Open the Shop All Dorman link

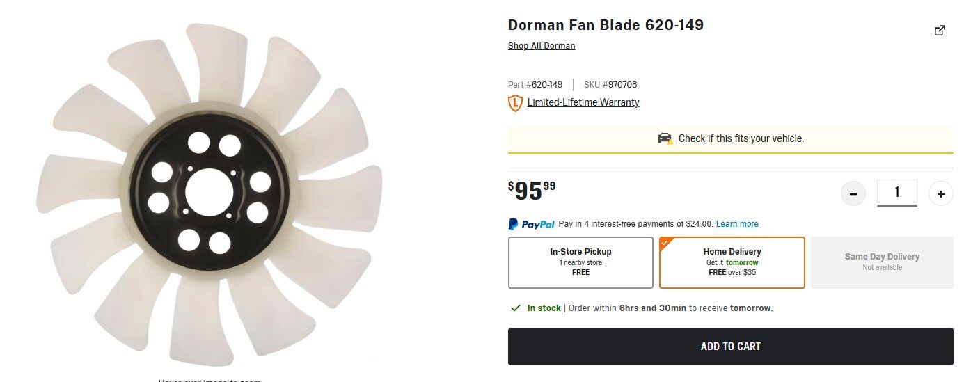[x=542, y=46]
